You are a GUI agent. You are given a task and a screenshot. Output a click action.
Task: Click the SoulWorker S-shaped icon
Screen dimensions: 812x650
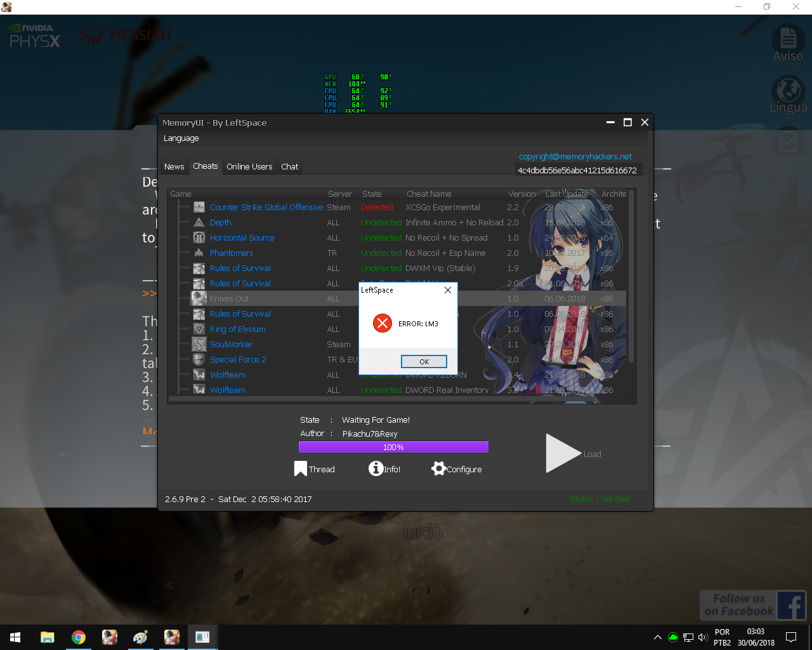[199, 344]
